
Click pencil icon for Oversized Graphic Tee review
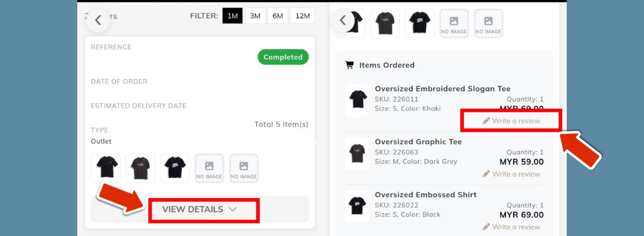[x=486, y=174]
